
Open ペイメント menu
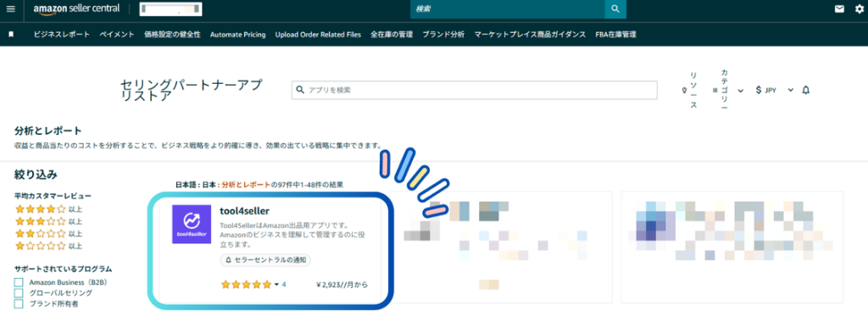tap(117, 34)
